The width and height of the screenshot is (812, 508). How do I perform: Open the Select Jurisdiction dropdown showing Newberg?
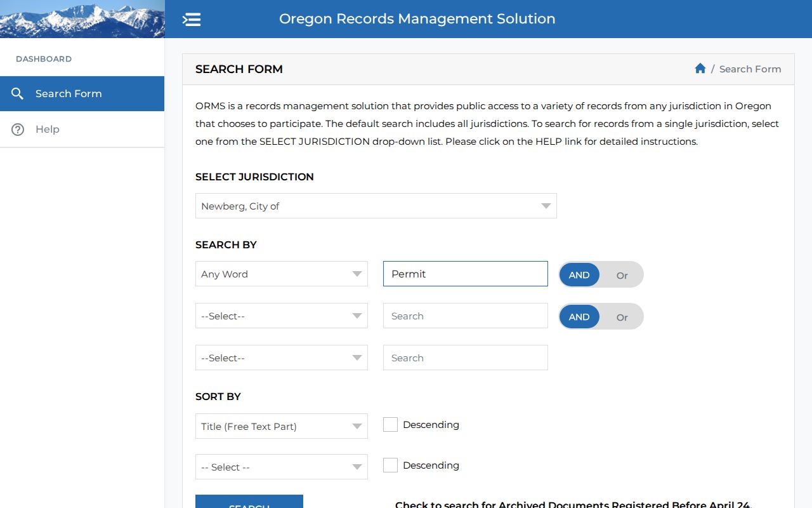[376, 206]
